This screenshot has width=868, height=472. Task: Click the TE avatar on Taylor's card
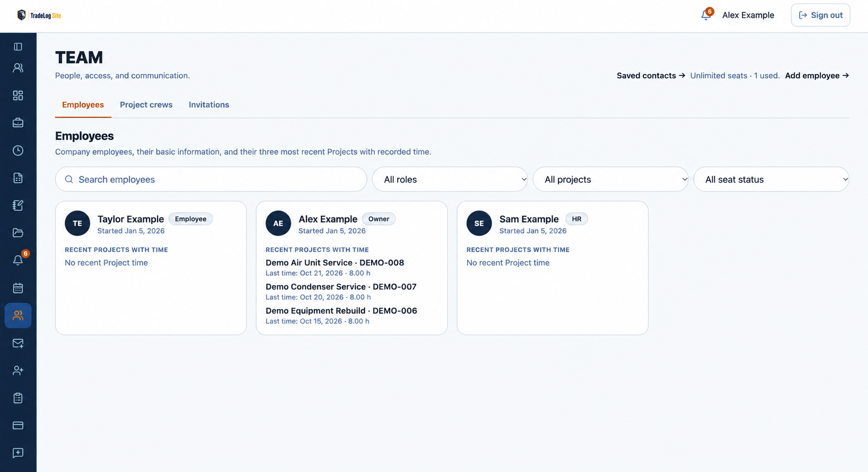(x=77, y=223)
